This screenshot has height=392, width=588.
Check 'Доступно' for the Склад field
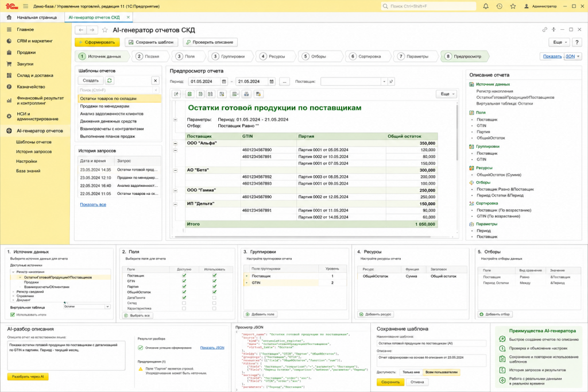point(184,303)
